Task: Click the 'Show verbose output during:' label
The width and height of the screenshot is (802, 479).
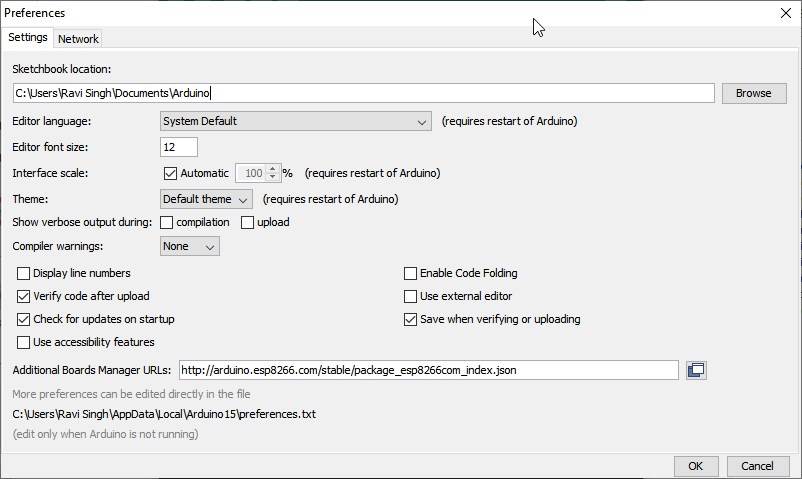Action: [x=82, y=222]
